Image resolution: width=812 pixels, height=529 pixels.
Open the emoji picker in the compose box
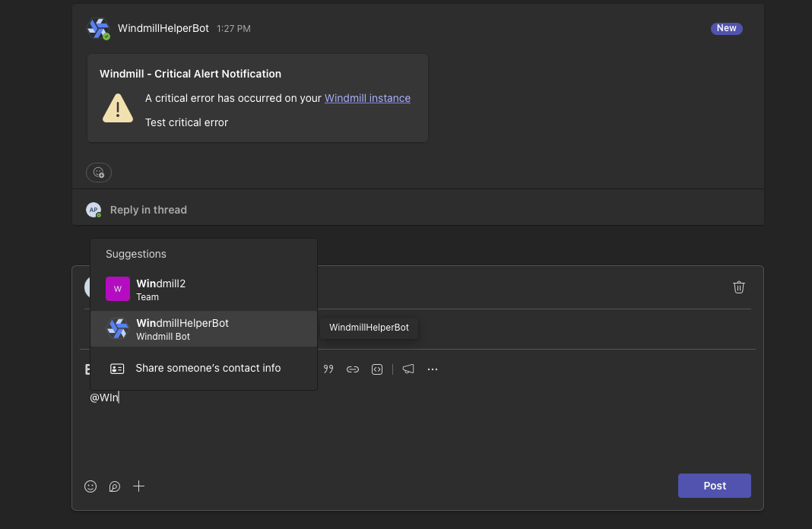click(90, 486)
